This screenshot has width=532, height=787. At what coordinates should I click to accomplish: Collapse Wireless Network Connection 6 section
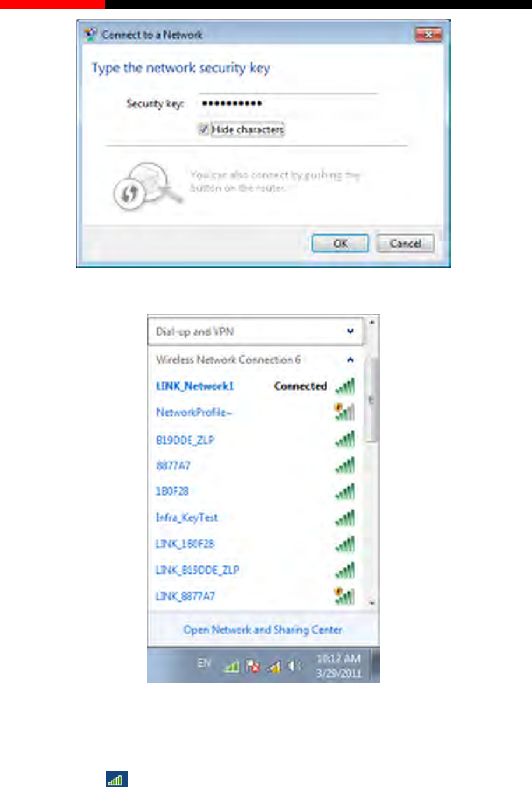click(350, 360)
